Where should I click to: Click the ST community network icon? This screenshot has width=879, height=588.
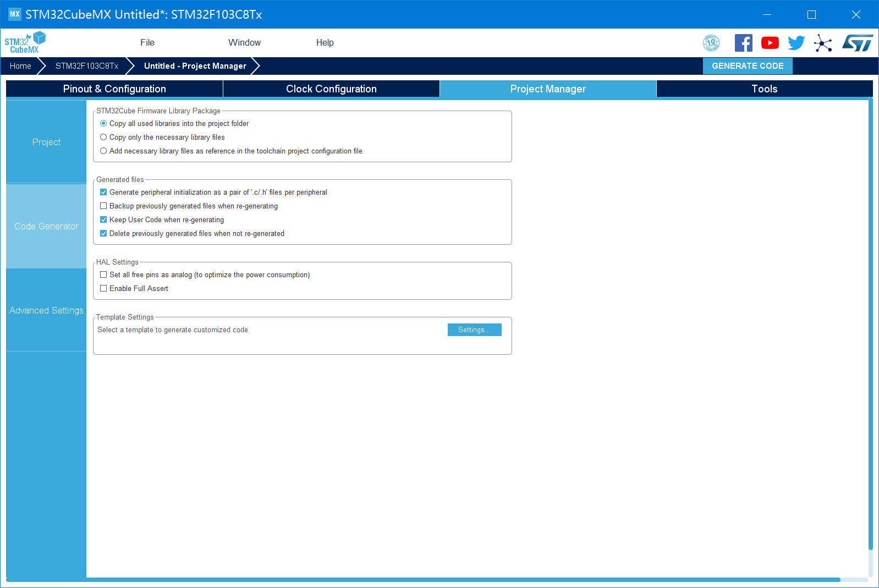click(823, 43)
